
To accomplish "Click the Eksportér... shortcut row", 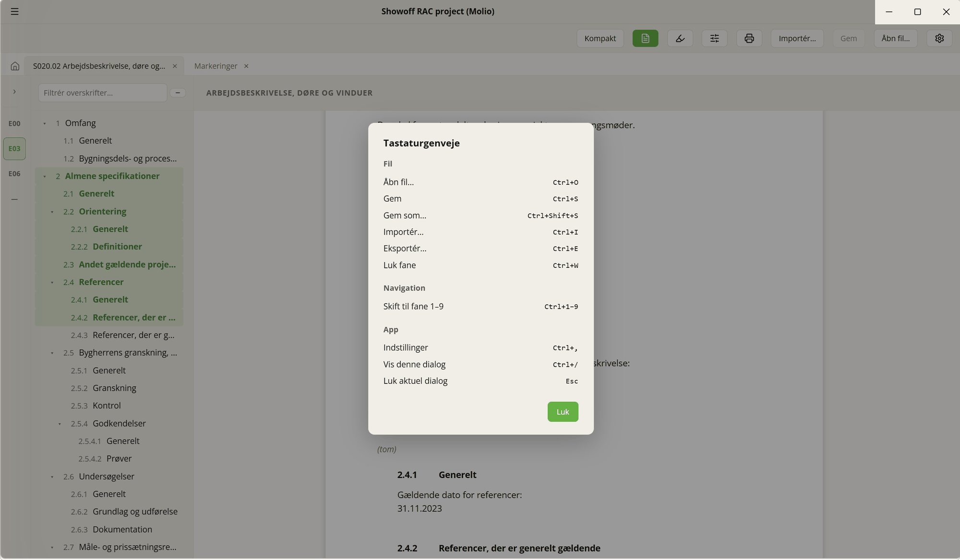I will coord(480,249).
